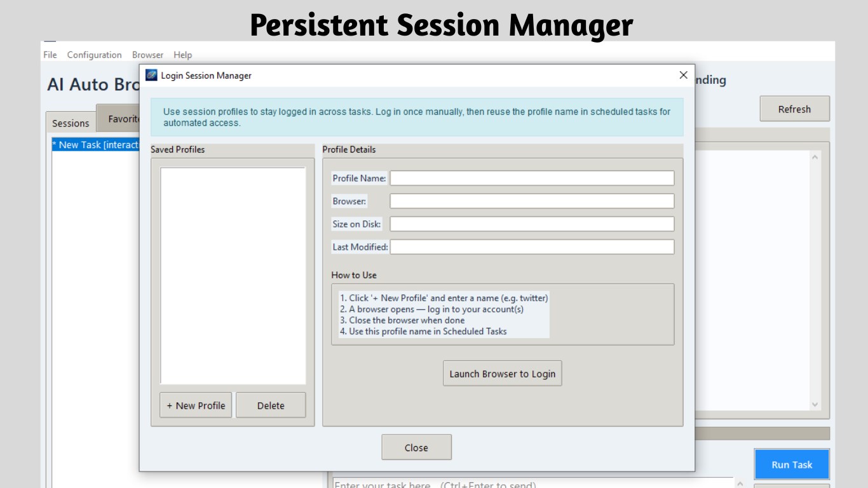
Task: Click the Login Session Manager app icon
Action: click(151, 75)
